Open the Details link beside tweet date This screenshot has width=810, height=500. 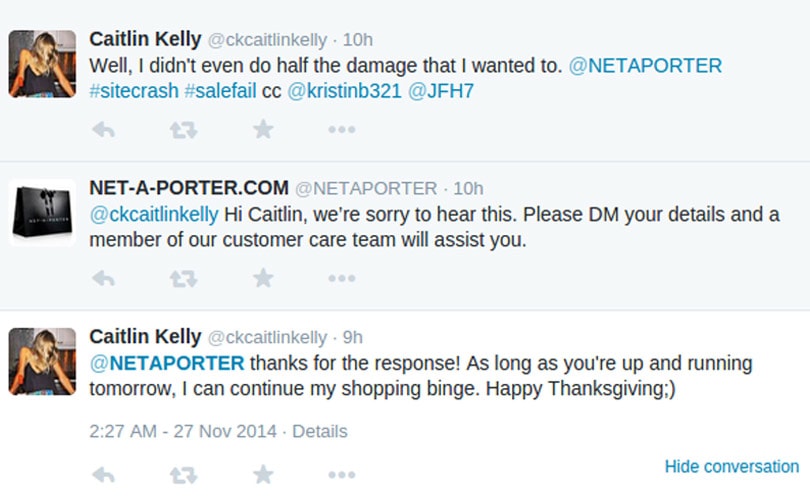(320, 431)
